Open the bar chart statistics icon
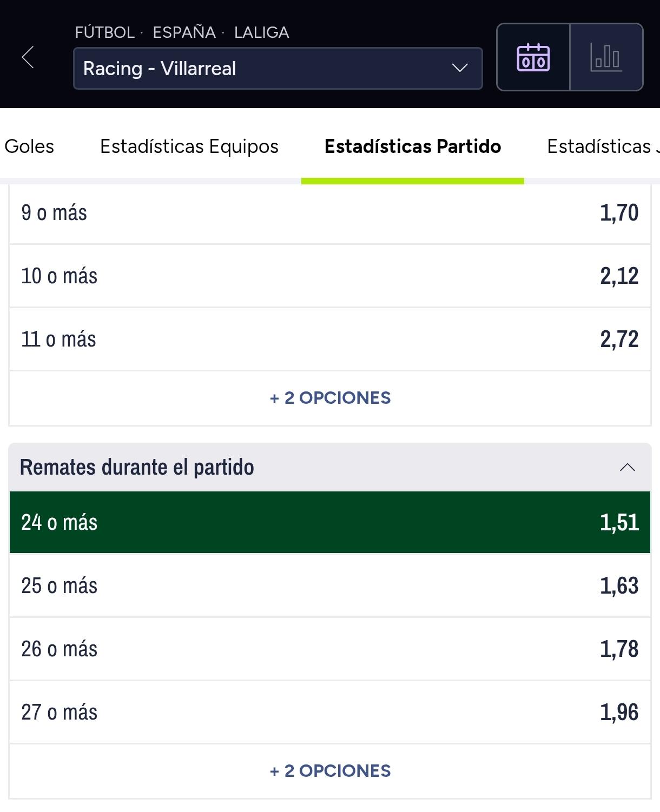The height and width of the screenshot is (812, 660). click(606, 57)
